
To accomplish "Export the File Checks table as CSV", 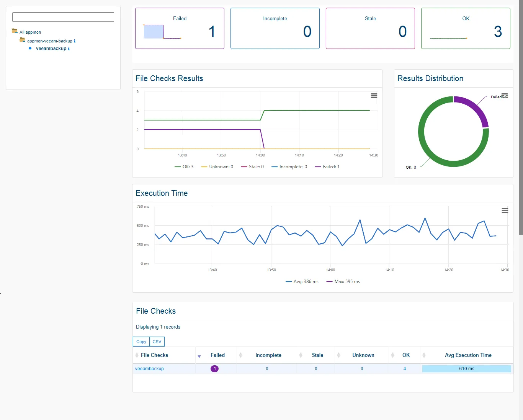I will pos(157,342).
